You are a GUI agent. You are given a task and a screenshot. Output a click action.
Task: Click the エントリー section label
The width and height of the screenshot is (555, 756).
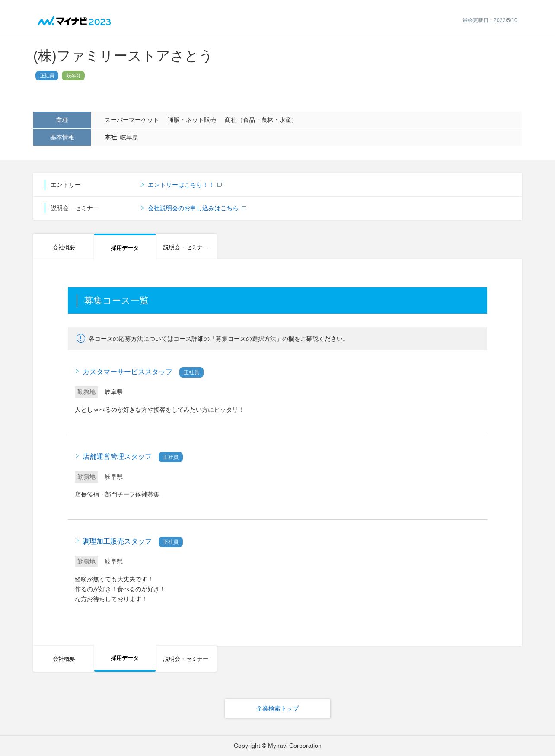66,185
